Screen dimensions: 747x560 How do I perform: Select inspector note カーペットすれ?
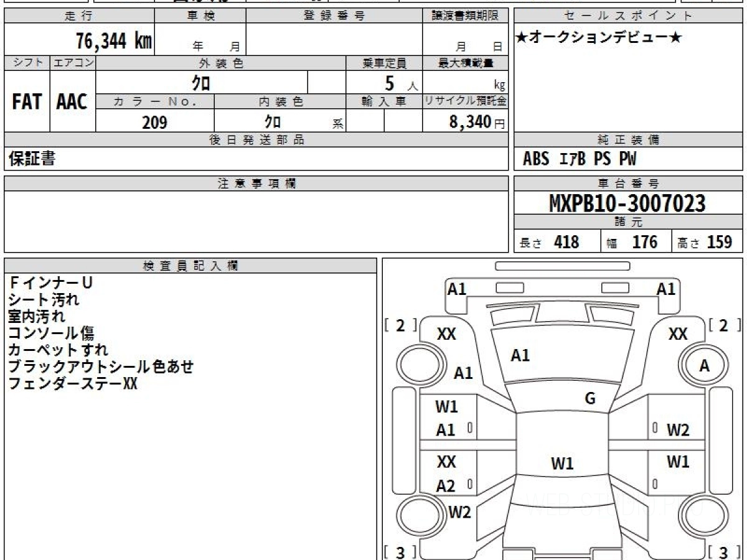(x=58, y=350)
